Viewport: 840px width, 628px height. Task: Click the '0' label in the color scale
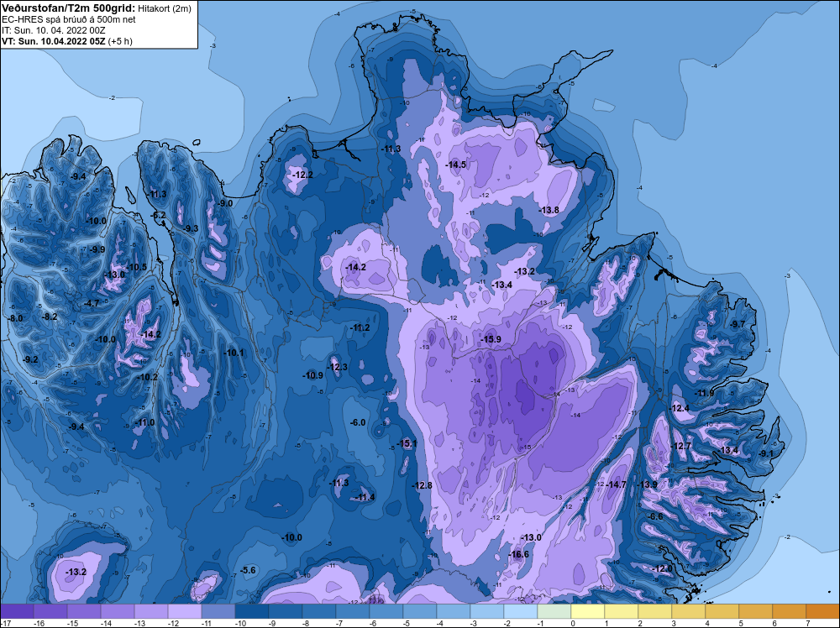(x=572, y=623)
